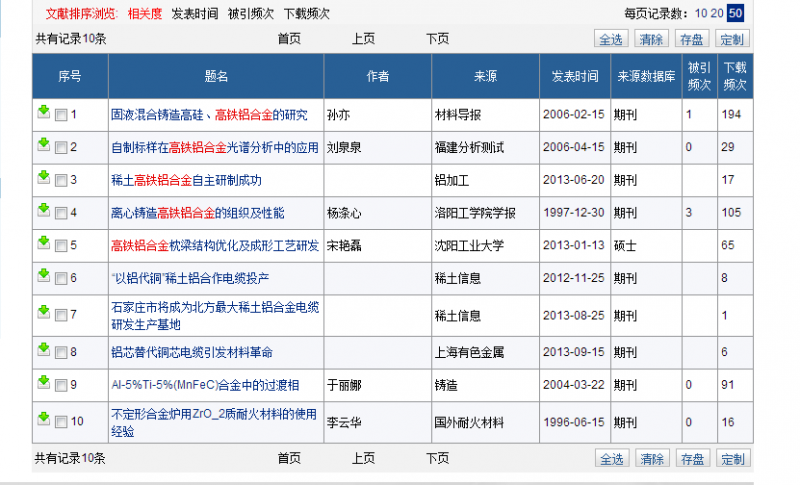Click the download icon for row 8
Viewport: 800px width, 485px height.
(x=44, y=349)
